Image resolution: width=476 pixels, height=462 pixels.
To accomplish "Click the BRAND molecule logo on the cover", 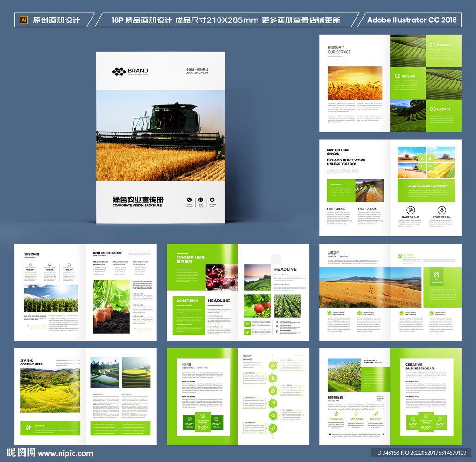I will (x=119, y=72).
